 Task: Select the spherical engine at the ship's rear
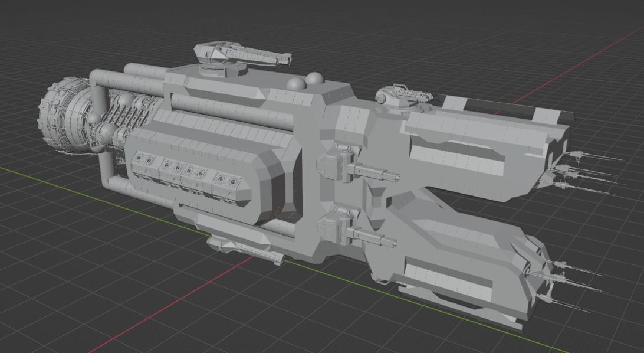click(65, 115)
